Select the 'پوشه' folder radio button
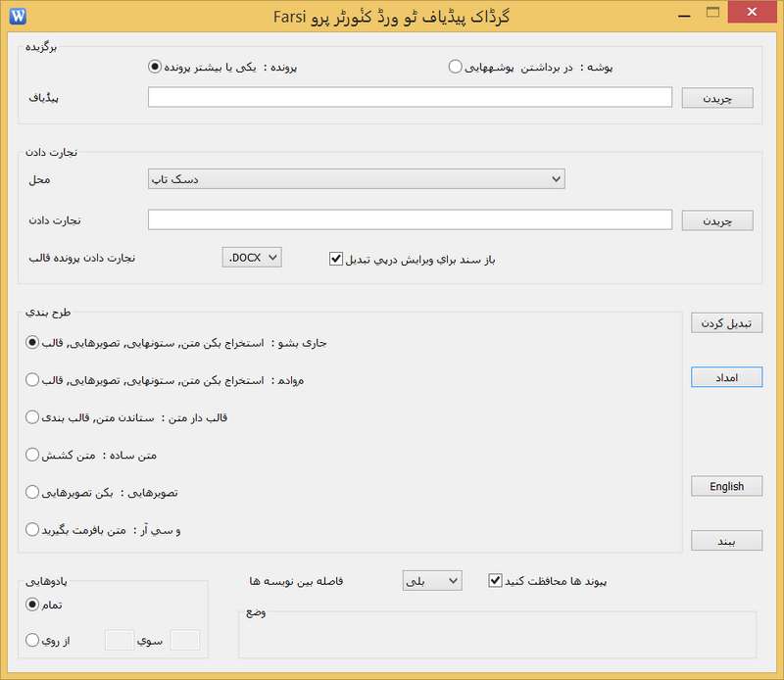 (x=455, y=67)
